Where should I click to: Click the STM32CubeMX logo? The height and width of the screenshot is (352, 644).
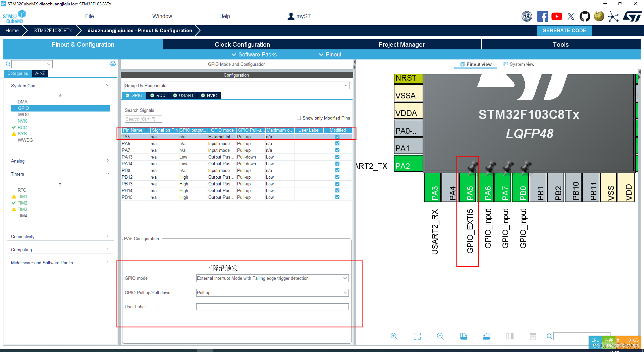pyautogui.click(x=14, y=17)
